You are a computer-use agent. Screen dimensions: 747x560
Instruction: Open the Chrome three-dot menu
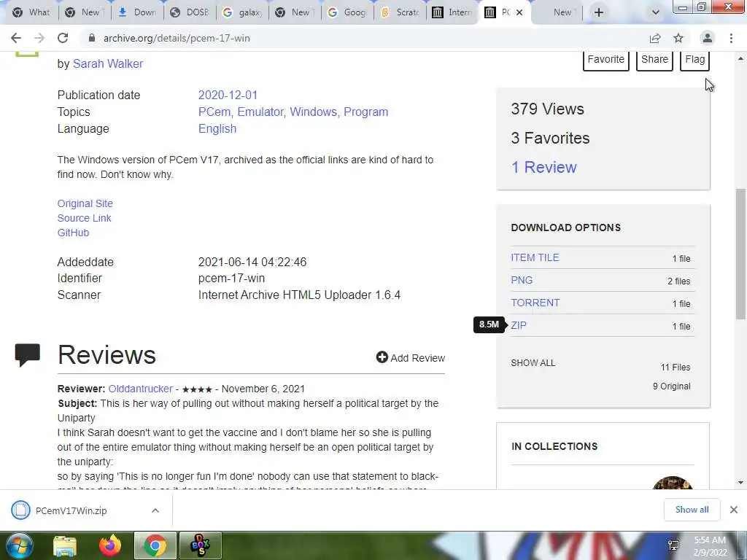click(x=731, y=38)
